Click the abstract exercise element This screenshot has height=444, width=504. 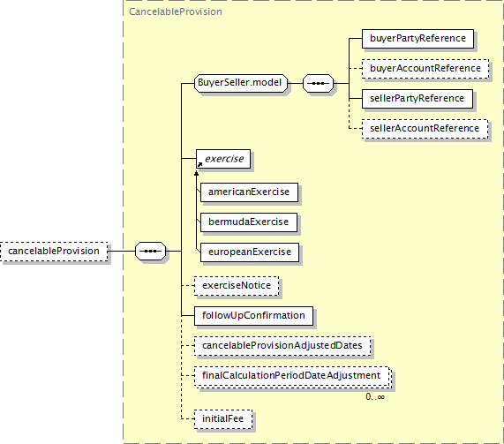pos(223,159)
